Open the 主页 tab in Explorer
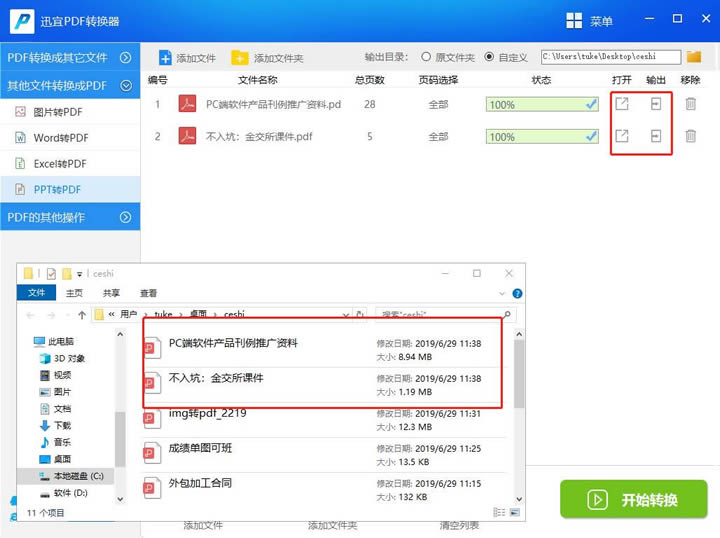This screenshot has height=538, width=720. tap(74, 293)
